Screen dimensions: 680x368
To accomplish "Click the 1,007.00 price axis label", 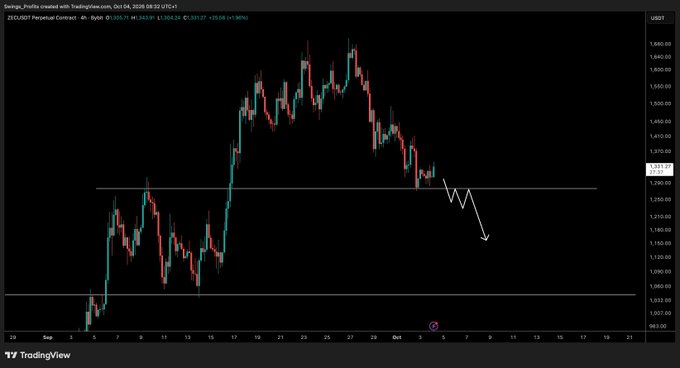I will [x=660, y=313].
